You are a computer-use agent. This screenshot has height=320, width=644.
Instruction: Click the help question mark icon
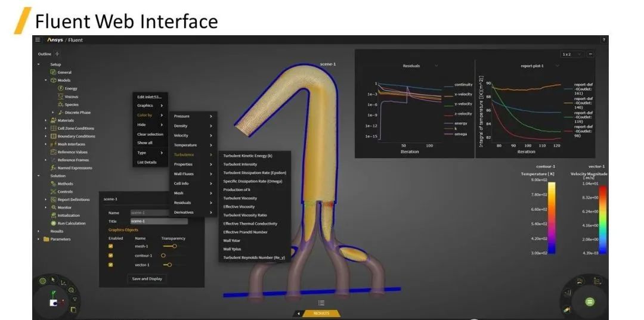tap(603, 40)
